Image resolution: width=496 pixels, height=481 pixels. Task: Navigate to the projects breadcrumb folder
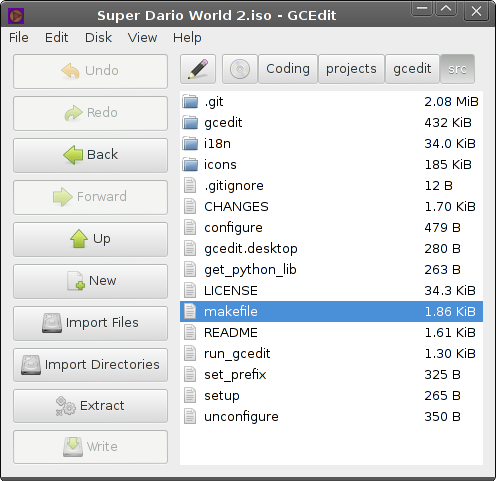(351, 69)
